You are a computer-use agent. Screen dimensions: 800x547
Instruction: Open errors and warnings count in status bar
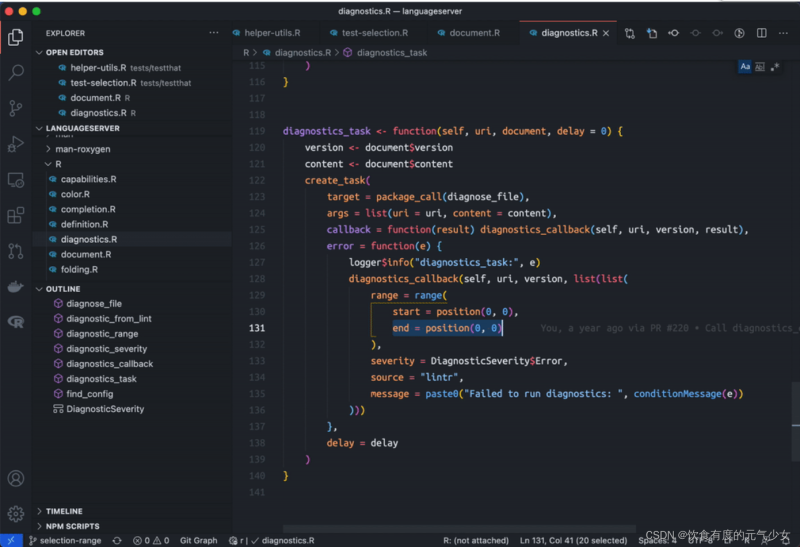[151, 540]
